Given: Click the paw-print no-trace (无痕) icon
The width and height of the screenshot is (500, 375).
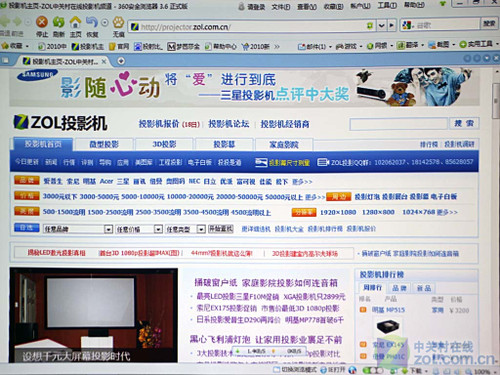Looking at the screenshot, I should (x=118, y=22).
